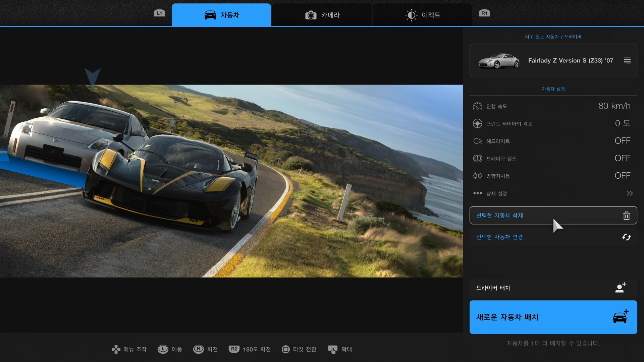
Task: Toggle 브레이크 램프 OFF setting
Action: point(622,158)
